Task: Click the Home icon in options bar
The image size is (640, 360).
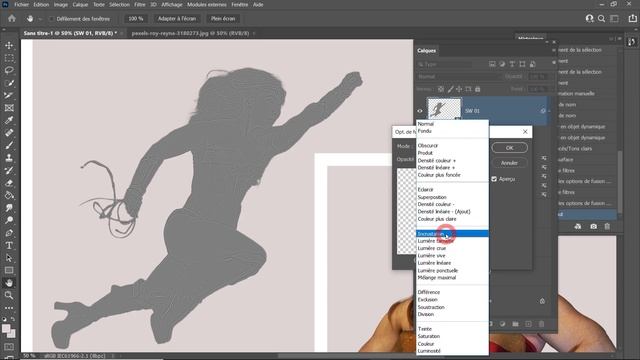Action: click(x=12, y=18)
